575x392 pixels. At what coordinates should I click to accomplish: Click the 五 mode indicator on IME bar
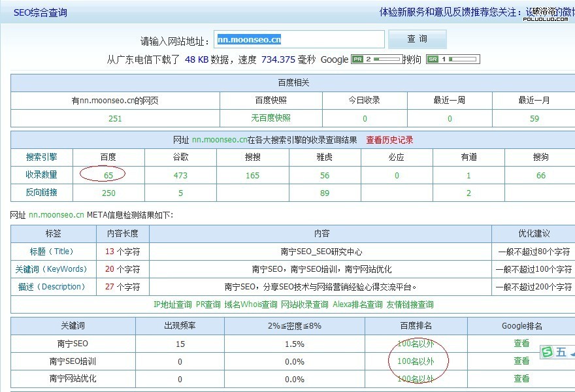coord(561,352)
